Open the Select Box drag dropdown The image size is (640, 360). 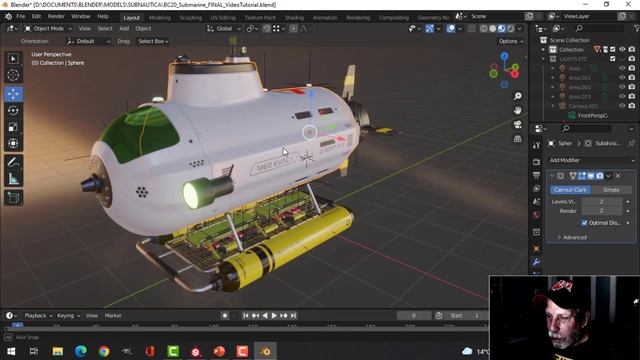[153, 41]
